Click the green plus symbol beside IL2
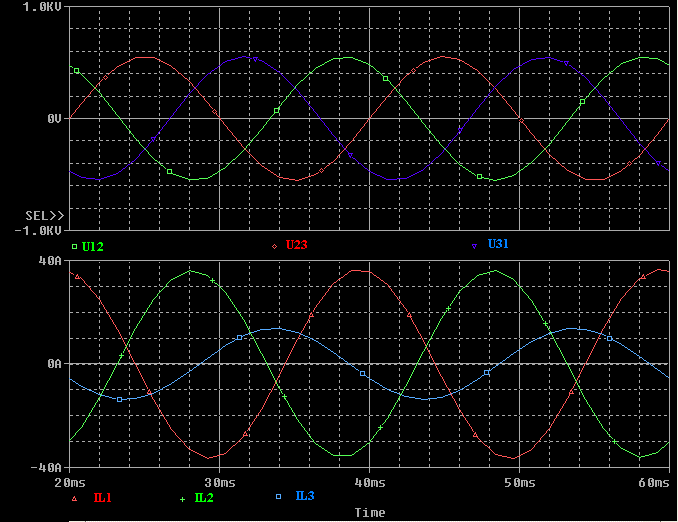The height and width of the screenshot is (522, 678). [x=182, y=500]
